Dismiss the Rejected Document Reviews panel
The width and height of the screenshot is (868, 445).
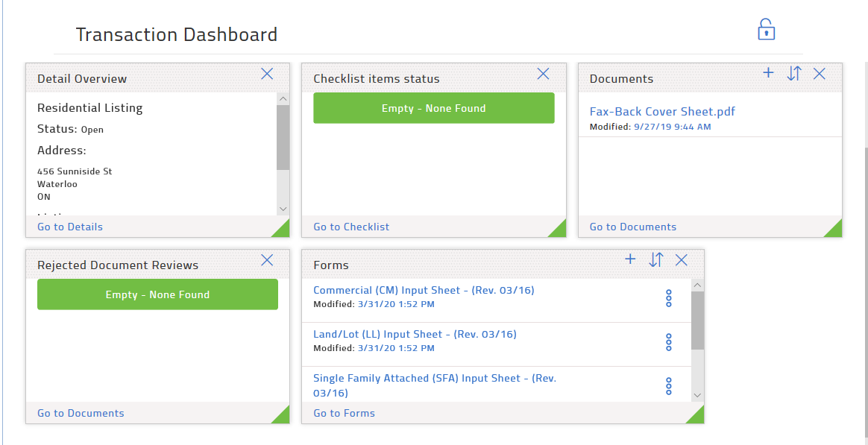pos(267,259)
